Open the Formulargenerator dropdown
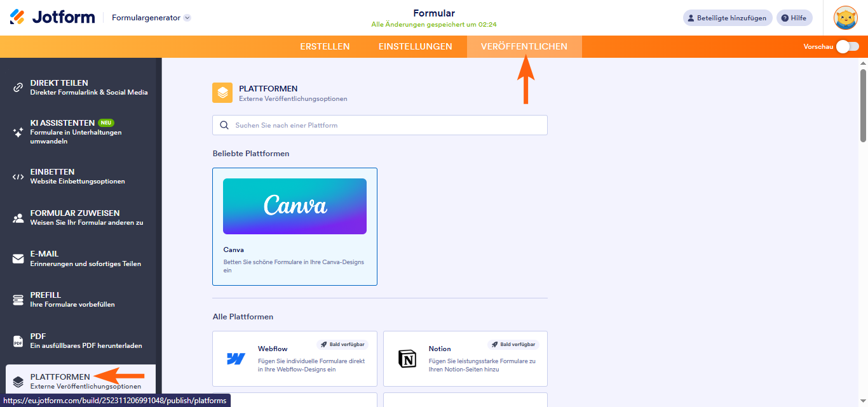Image resolution: width=868 pixels, height=407 pixels. tap(151, 18)
